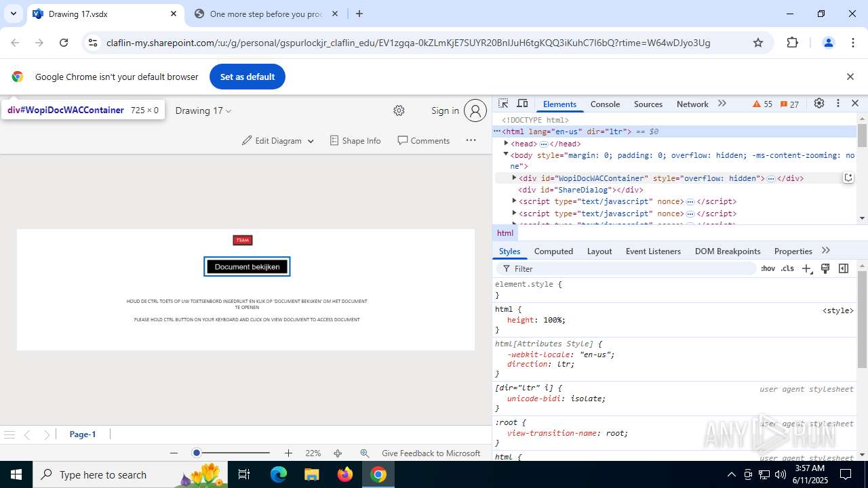Viewport: 868px width, 488px height.
Task: Click the 22% zoom level value
Action: pos(313,453)
